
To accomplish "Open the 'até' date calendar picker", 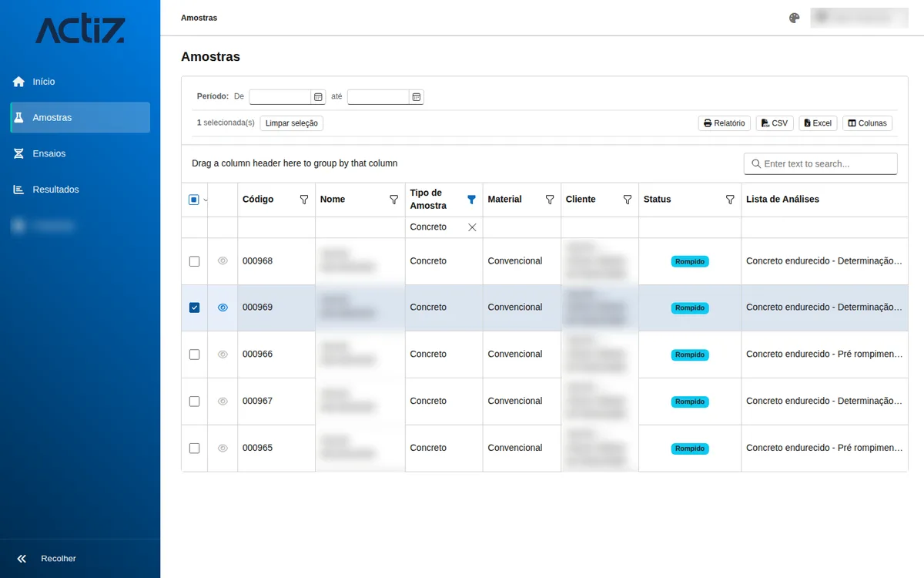I will [417, 97].
